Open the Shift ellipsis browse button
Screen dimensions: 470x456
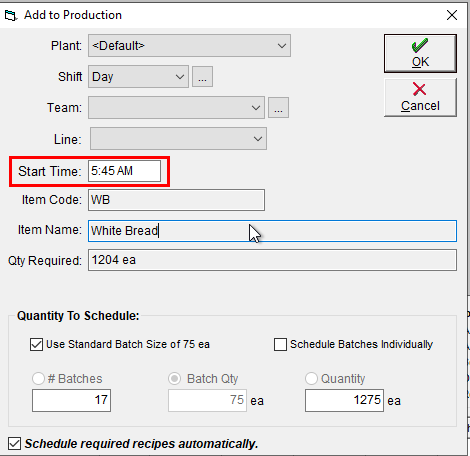click(202, 77)
